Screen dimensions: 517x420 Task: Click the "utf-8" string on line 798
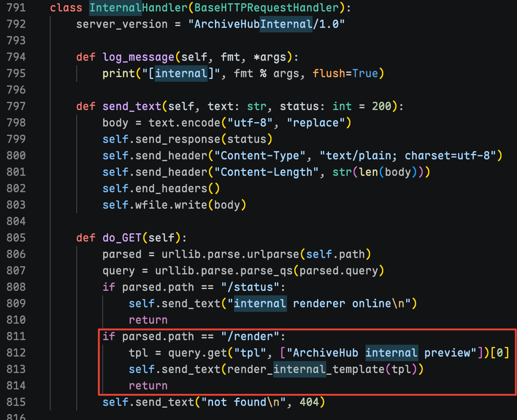[250, 123]
